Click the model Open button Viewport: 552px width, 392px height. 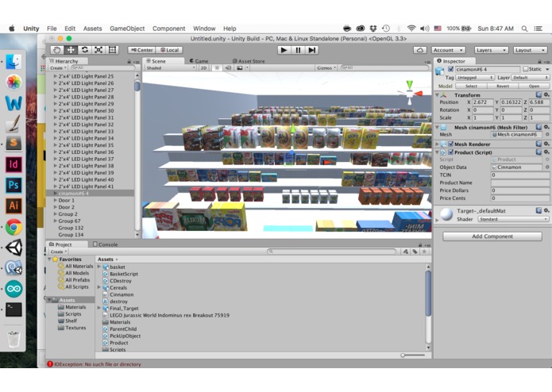click(x=534, y=86)
